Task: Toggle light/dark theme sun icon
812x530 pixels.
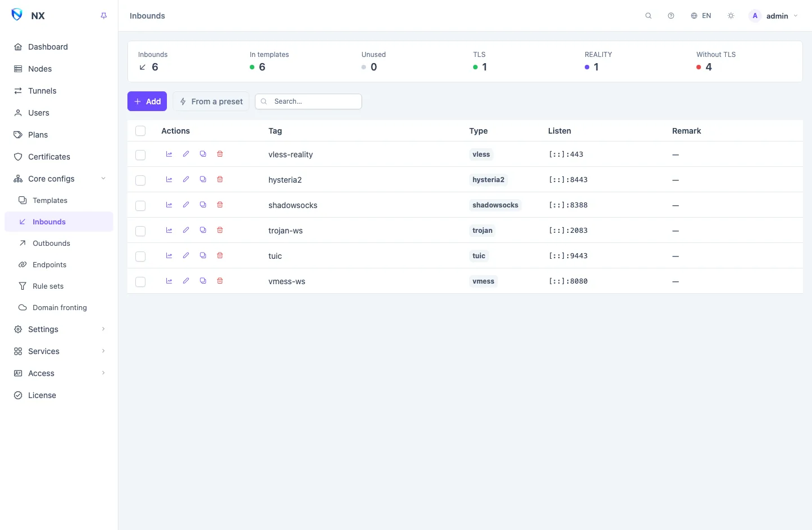Action: [x=731, y=16]
